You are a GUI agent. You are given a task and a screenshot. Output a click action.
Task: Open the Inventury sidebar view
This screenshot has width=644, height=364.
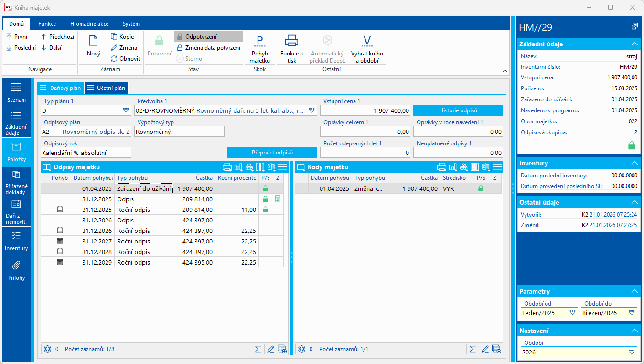point(16,241)
